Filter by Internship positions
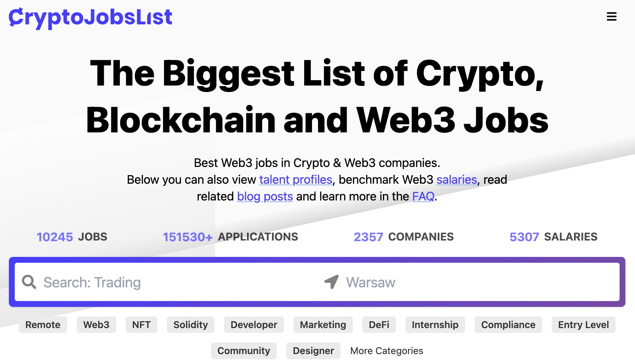635x364 pixels. coord(435,325)
